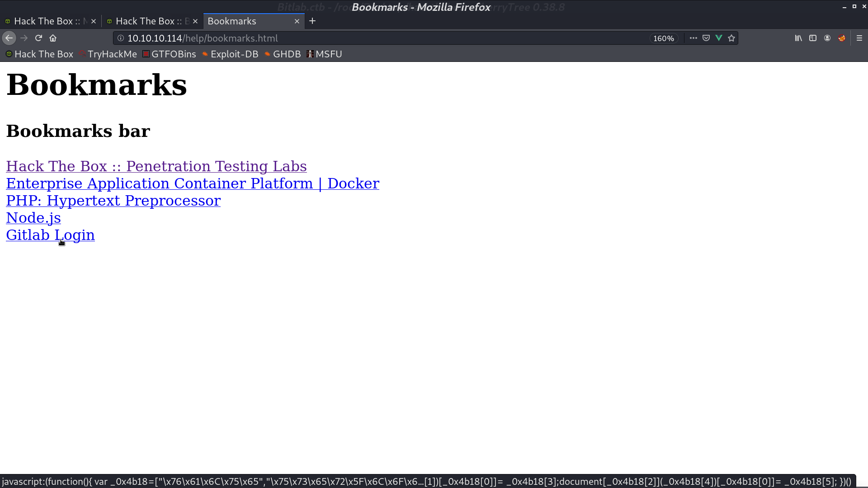
Task: Open Hack The Box bookmark toolbar item
Action: pyautogui.click(x=39, y=54)
